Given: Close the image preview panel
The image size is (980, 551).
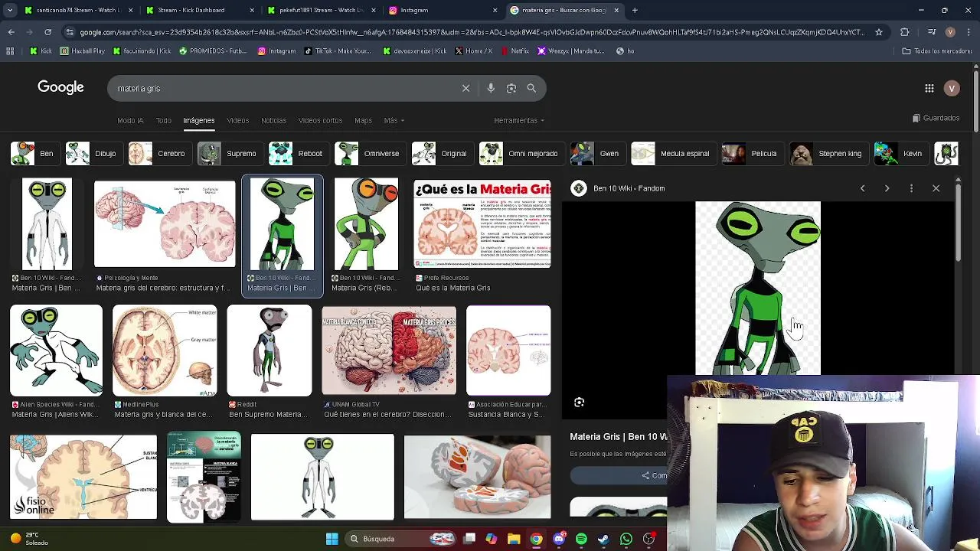Looking at the screenshot, I should pos(936,188).
